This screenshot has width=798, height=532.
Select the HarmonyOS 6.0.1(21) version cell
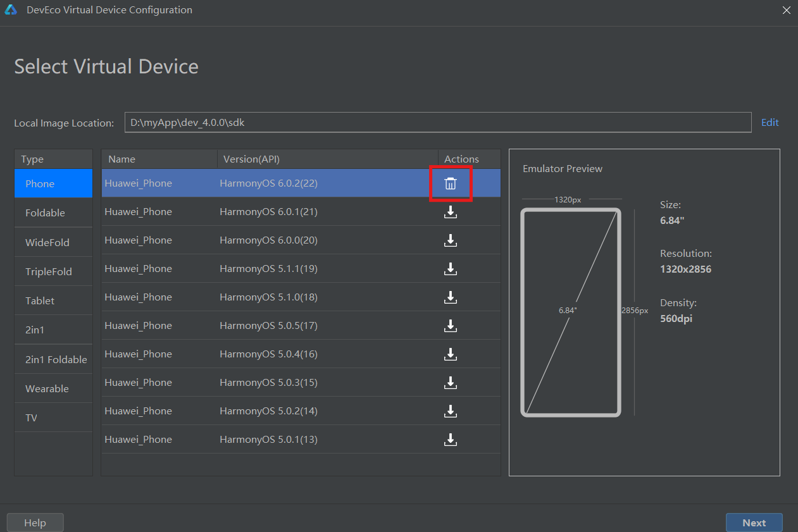[x=268, y=212]
